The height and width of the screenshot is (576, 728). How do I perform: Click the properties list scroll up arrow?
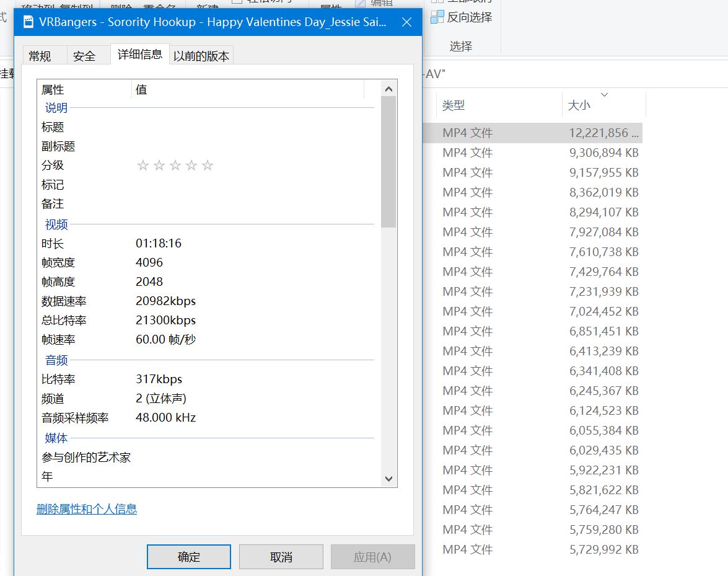coord(389,89)
